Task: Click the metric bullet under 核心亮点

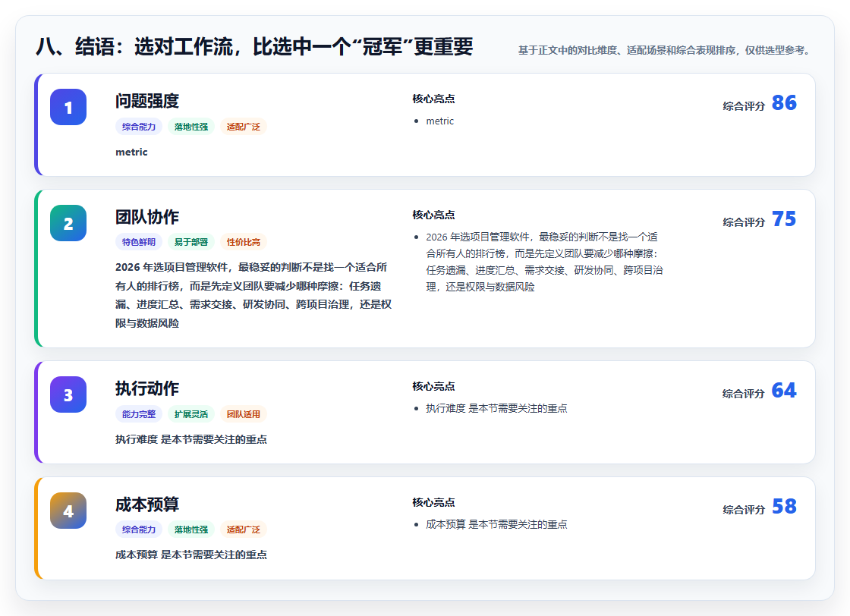Action: point(439,121)
